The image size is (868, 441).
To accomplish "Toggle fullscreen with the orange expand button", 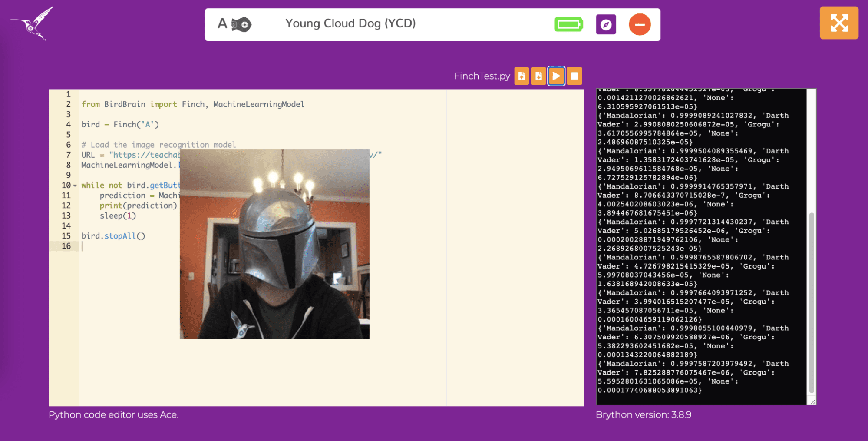I will (838, 23).
